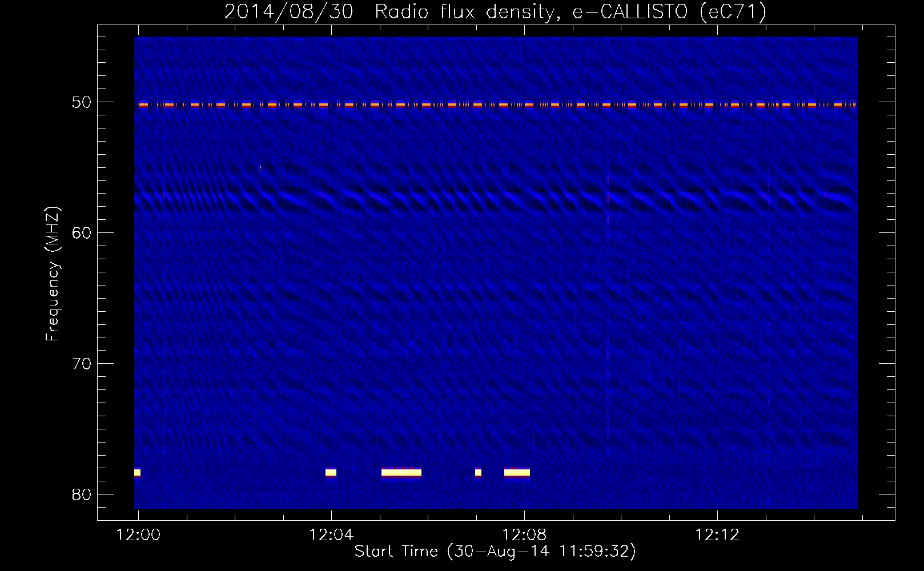Click the time tick label '12:00'
The height and width of the screenshot is (571, 924).
click(x=138, y=534)
